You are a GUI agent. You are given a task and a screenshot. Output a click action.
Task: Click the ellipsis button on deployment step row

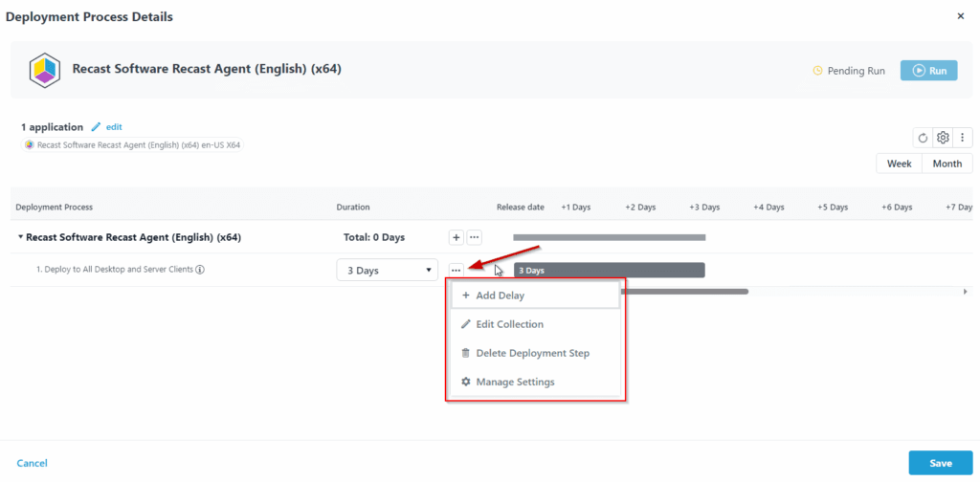click(457, 271)
